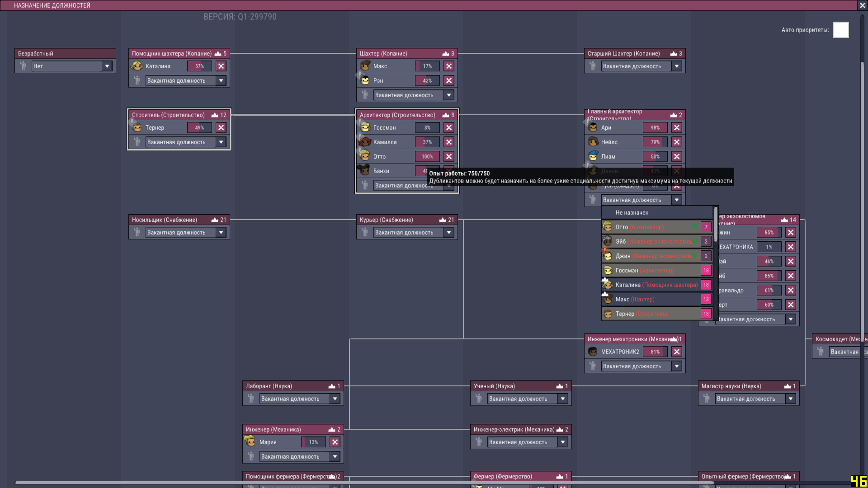Toggle the Авто-приоритеты checkbox
The image size is (868, 488).
click(x=840, y=30)
